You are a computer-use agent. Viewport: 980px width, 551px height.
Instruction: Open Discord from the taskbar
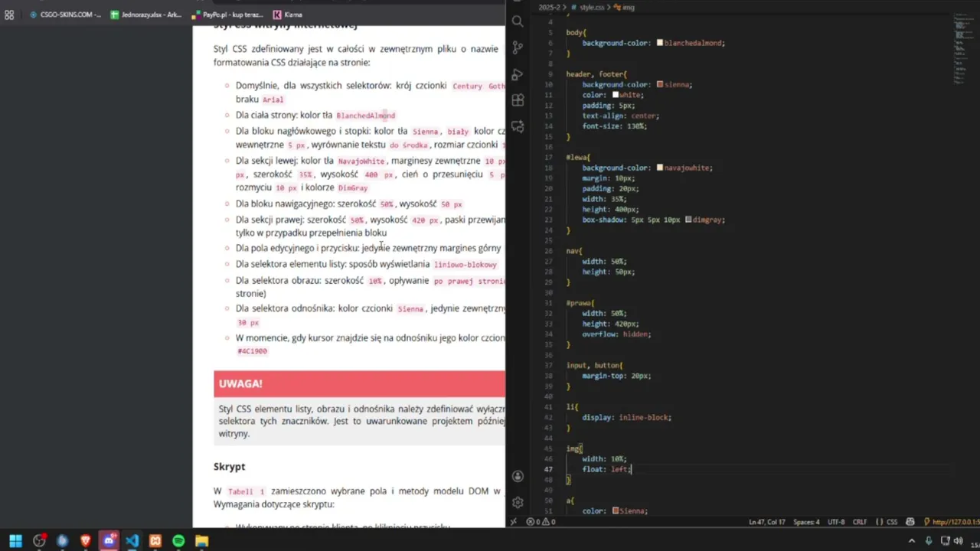[109, 540]
